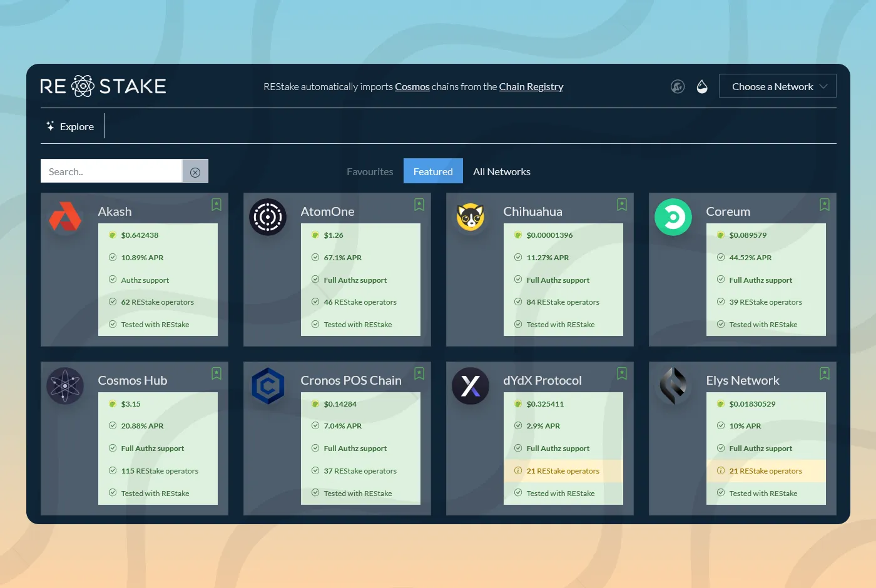Click the Coreum green logo

pyautogui.click(x=673, y=217)
